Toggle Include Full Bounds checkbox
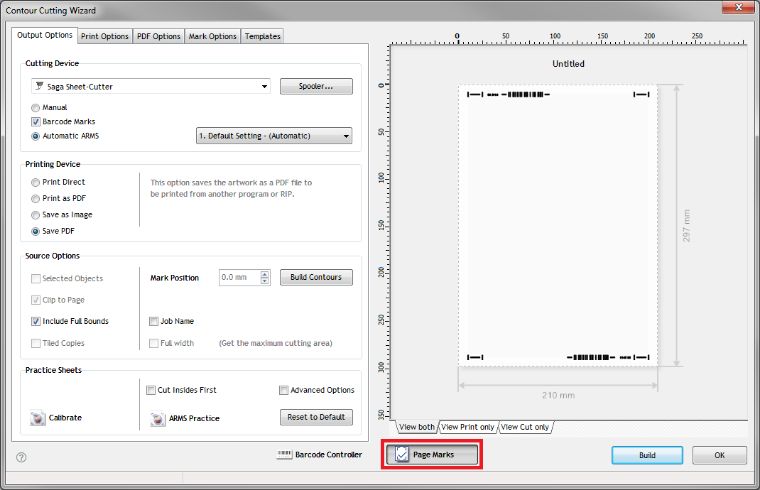Screen dimensions: 760x490 pos(36,321)
